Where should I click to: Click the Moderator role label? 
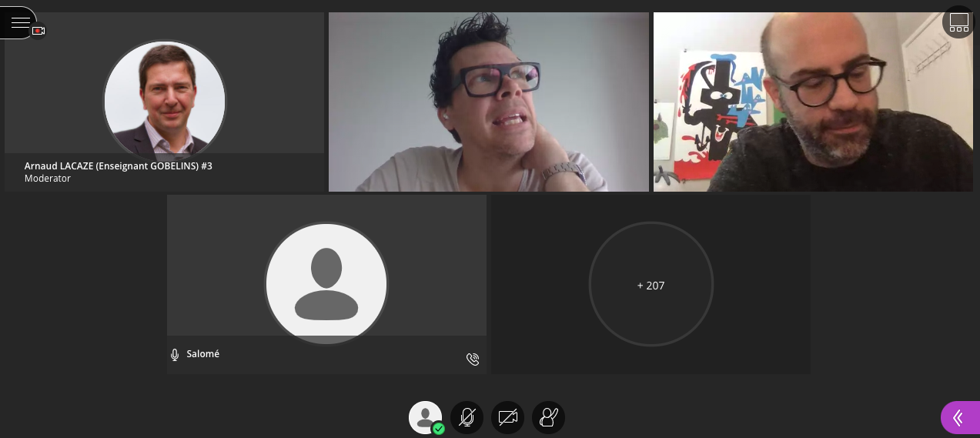pos(48,179)
